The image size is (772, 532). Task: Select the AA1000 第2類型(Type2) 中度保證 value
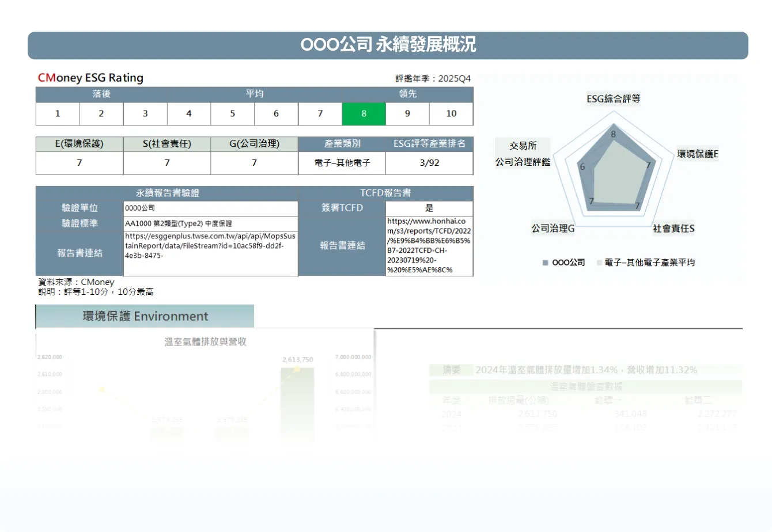pos(210,223)
